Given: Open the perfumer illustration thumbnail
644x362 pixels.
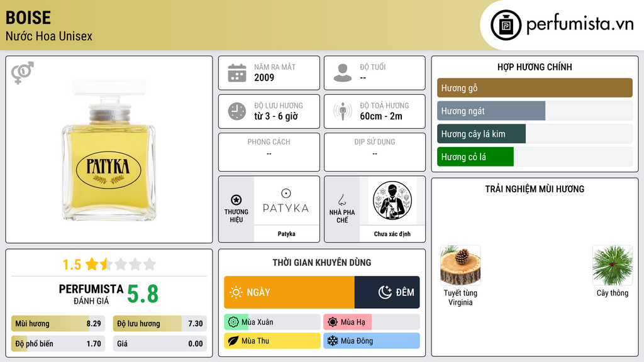Looking at the screenshot, I should [392, 201].
